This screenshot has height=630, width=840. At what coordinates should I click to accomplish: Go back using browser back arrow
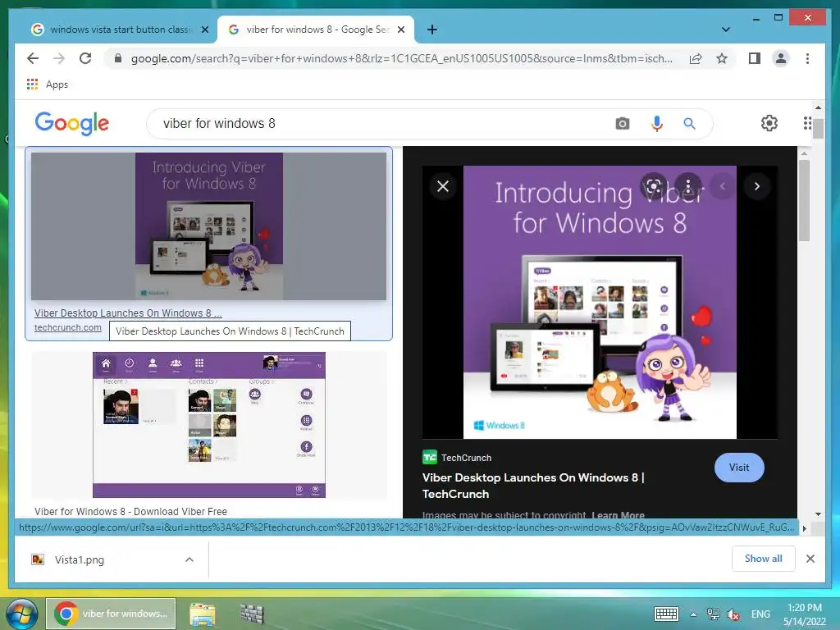click(x=33, y=58)
